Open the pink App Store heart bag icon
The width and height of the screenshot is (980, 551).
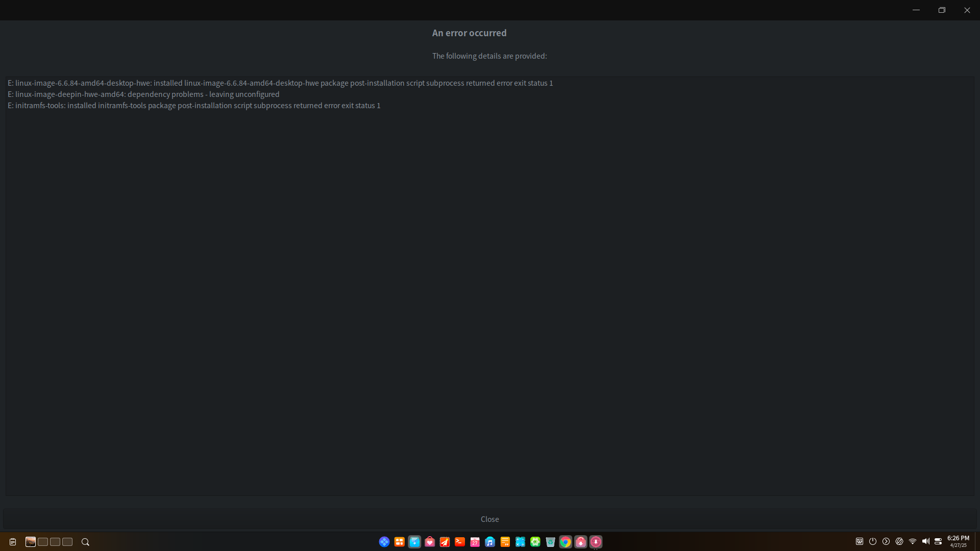(430, 542)
